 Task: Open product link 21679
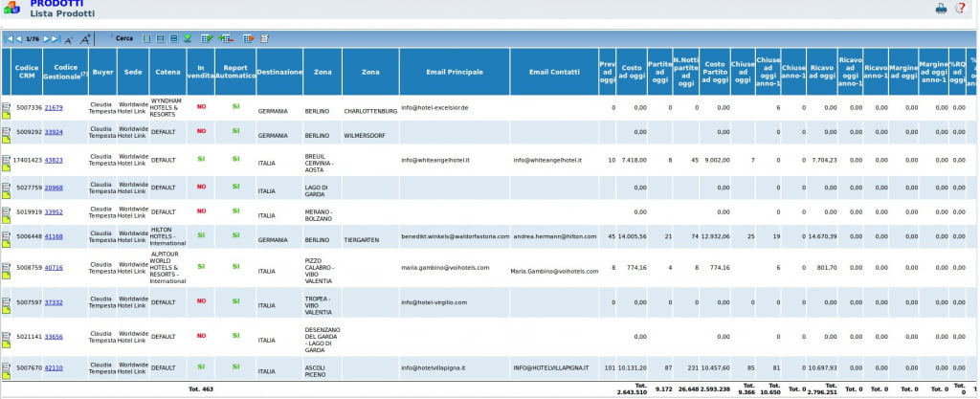click(54, 107)
